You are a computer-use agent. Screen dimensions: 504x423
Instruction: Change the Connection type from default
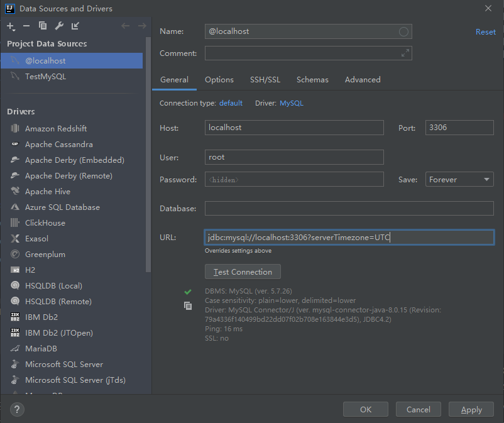point(231,102)
